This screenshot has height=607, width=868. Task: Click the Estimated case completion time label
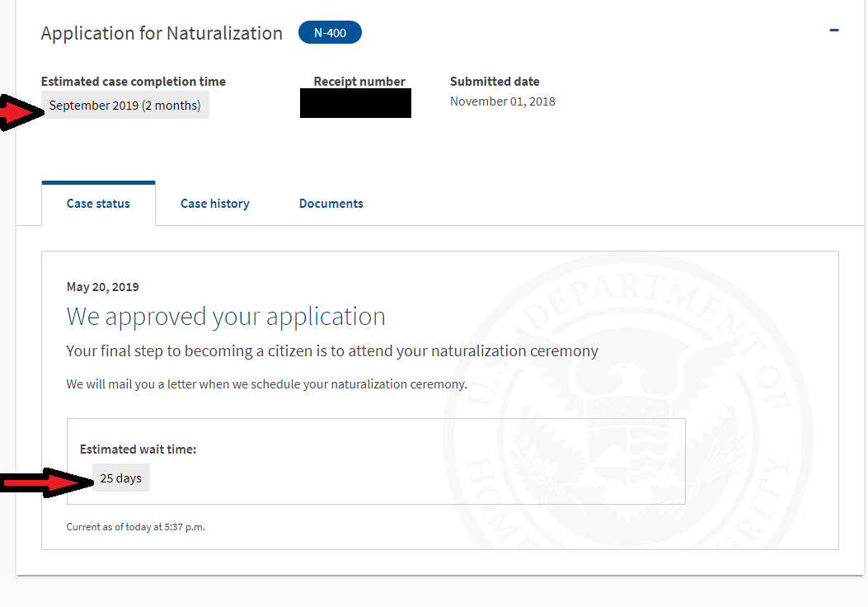pos(134,82)
